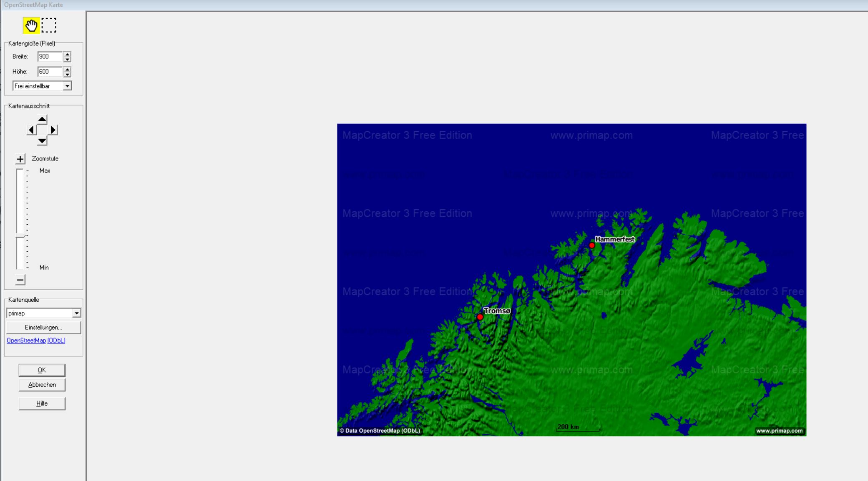Pan map down with arrow
This screenshot has height=481, width=868.
click(x=42, y=141)
